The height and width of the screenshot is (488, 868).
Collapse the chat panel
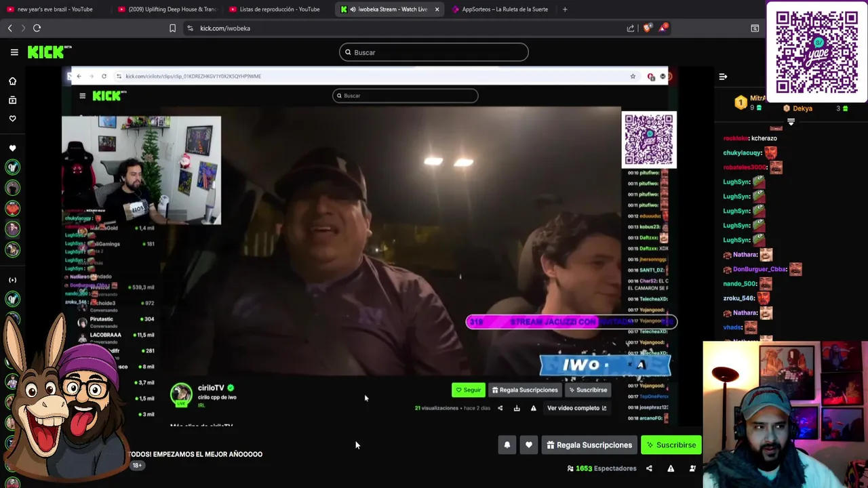tap(723, 77)
